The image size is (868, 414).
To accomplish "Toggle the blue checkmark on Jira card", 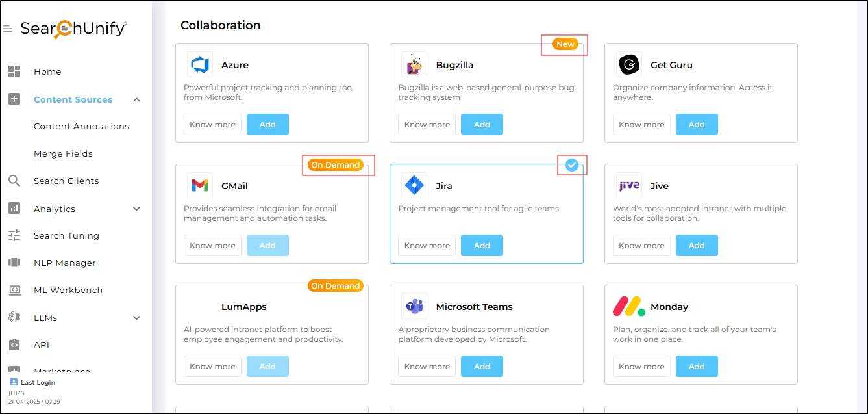I will pyautogui.click(x=571, y=165).
